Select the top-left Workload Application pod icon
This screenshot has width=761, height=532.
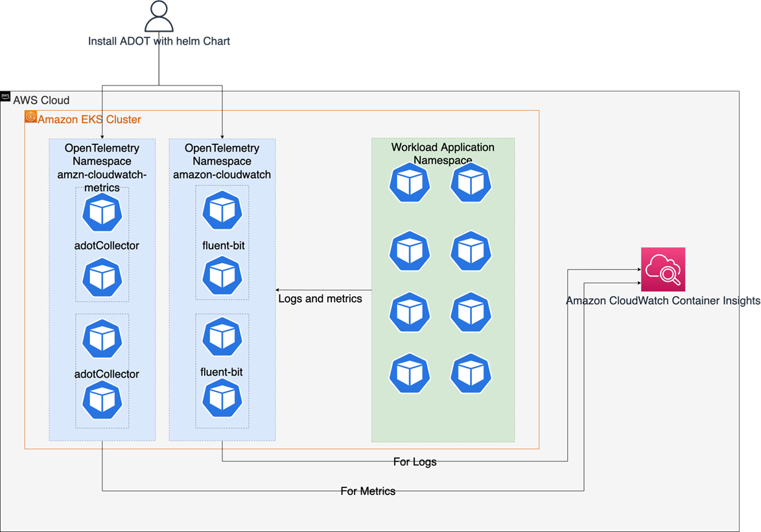[409, 183]
